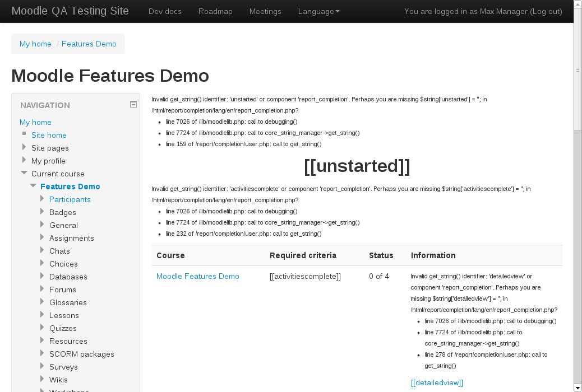Expand the Site pages tree arrow
The height and width of the screenshot is (392, 582).
point(24,147)
